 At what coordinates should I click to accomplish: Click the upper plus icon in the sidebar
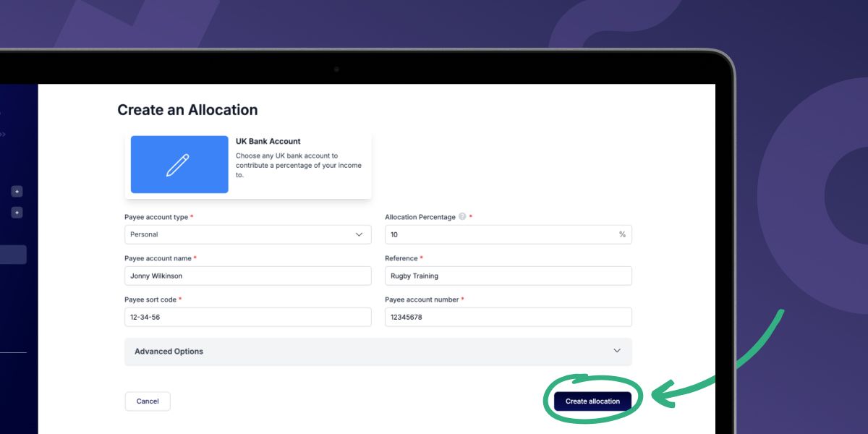point(17,191)
